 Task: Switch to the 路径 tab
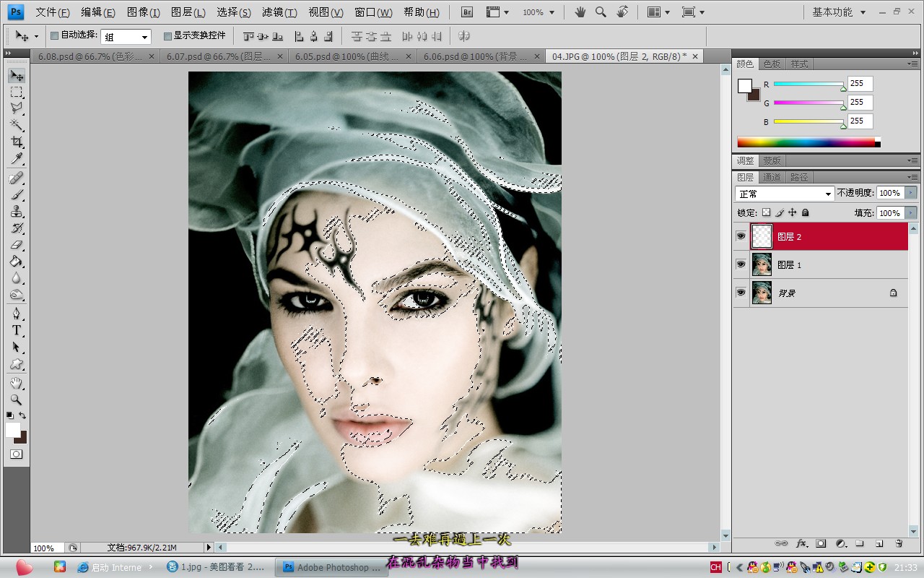[799, 177]
